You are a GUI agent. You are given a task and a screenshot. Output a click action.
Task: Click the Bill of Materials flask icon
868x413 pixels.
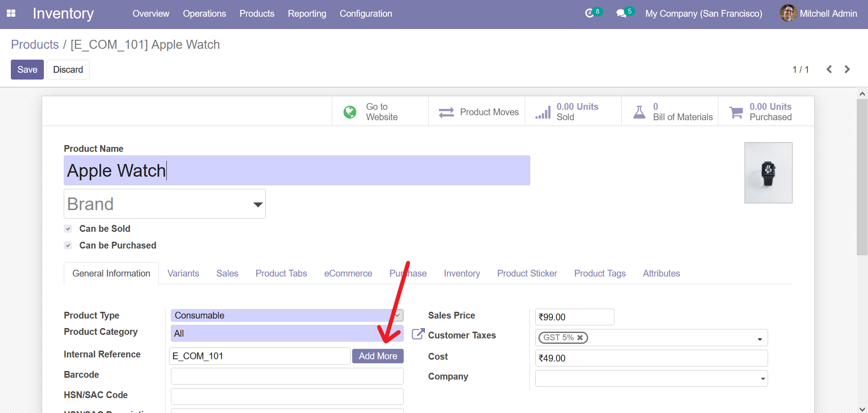(x=639, y=112)
